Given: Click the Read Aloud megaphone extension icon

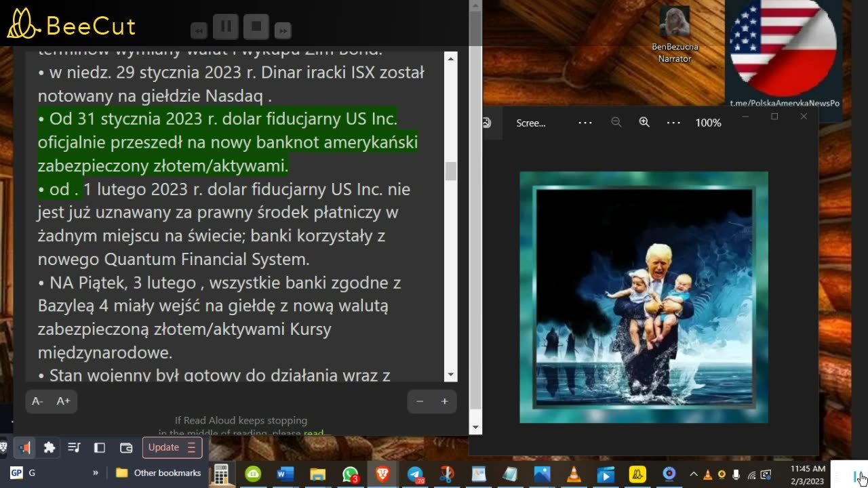Looking at the screenshot, I should click(x=25, y=447).
